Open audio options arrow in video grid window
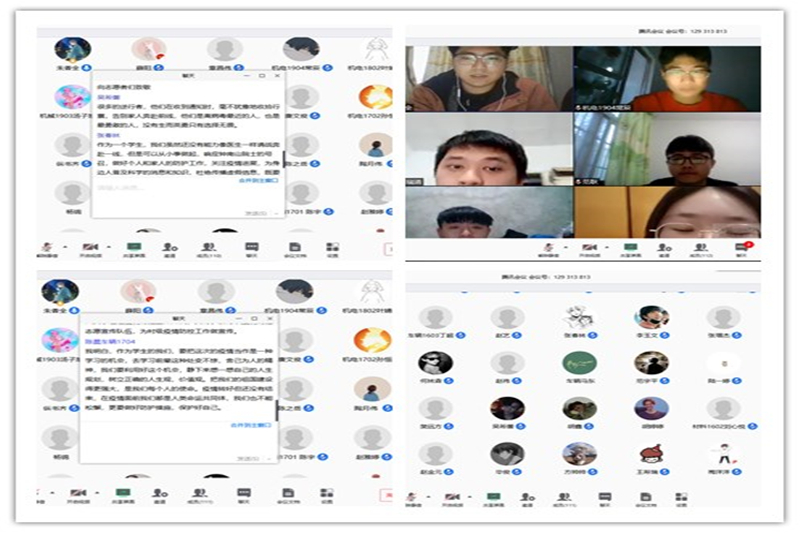This screenshot has width=800, height=533. [x=565, y=247]
